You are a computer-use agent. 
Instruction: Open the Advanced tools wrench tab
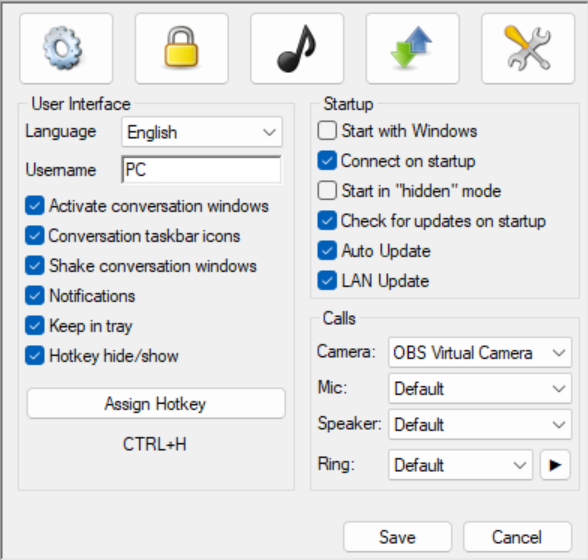pyautogui.click(x=528, y=48)
